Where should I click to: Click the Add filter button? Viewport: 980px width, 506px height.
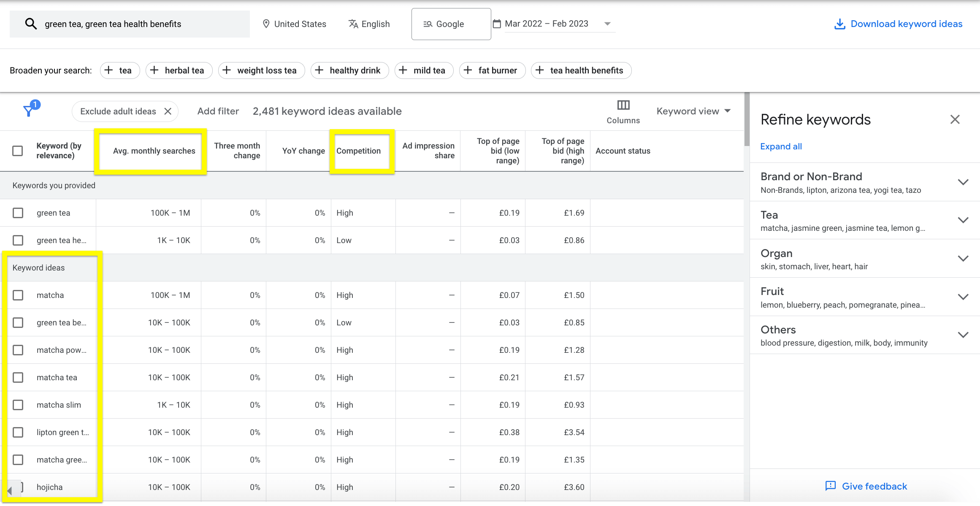click(x=218, y=111)
